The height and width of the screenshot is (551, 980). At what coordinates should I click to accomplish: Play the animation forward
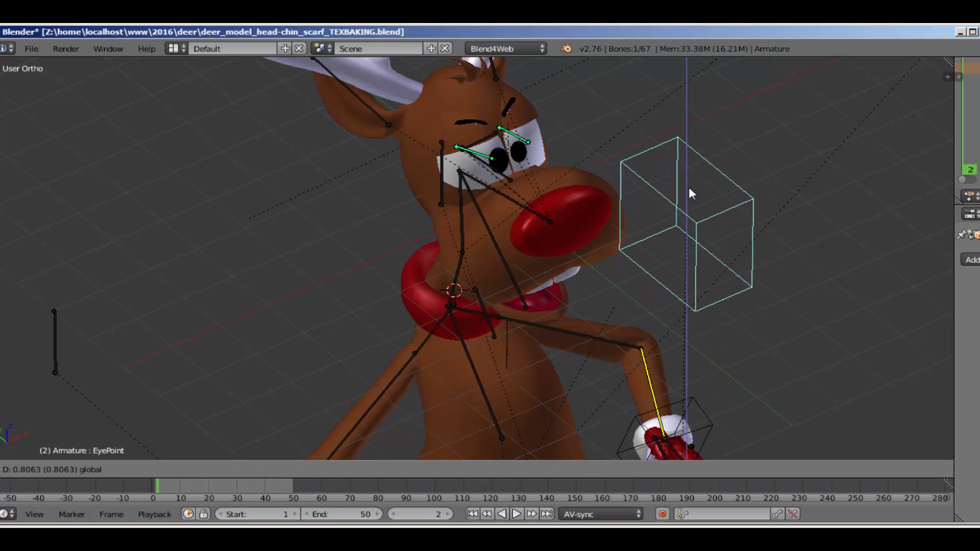pyautogui.click(x=517, y=514)
